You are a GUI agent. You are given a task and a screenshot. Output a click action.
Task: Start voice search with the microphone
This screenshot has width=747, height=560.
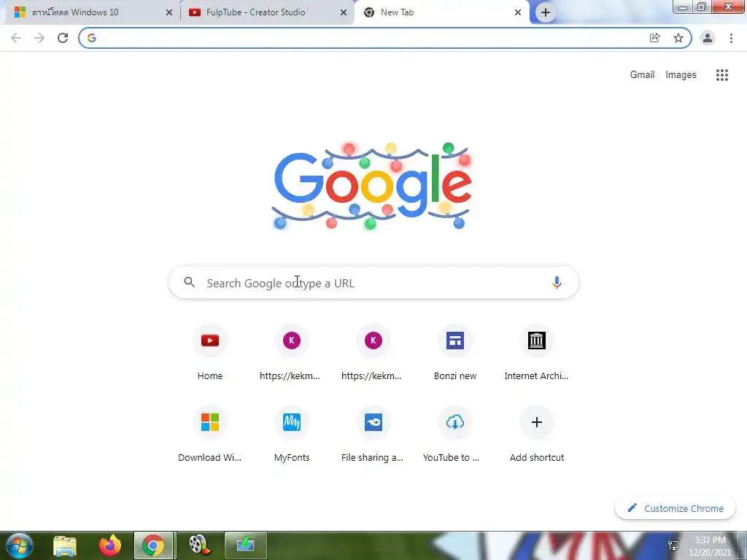click(557, 283)
